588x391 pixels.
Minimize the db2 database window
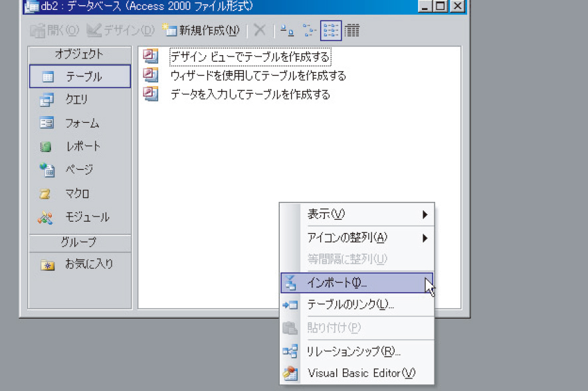(x=425, y=6)
